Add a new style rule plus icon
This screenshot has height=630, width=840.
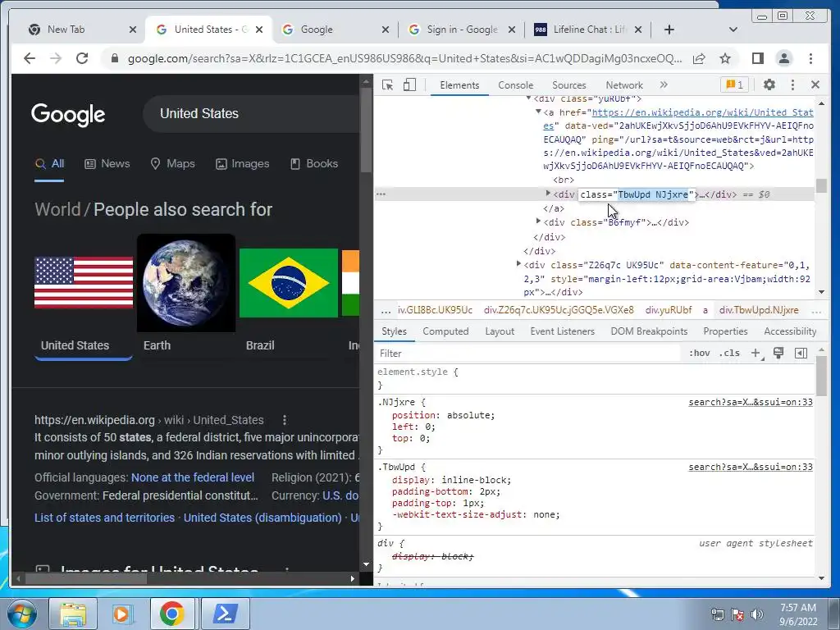[756, 353]
